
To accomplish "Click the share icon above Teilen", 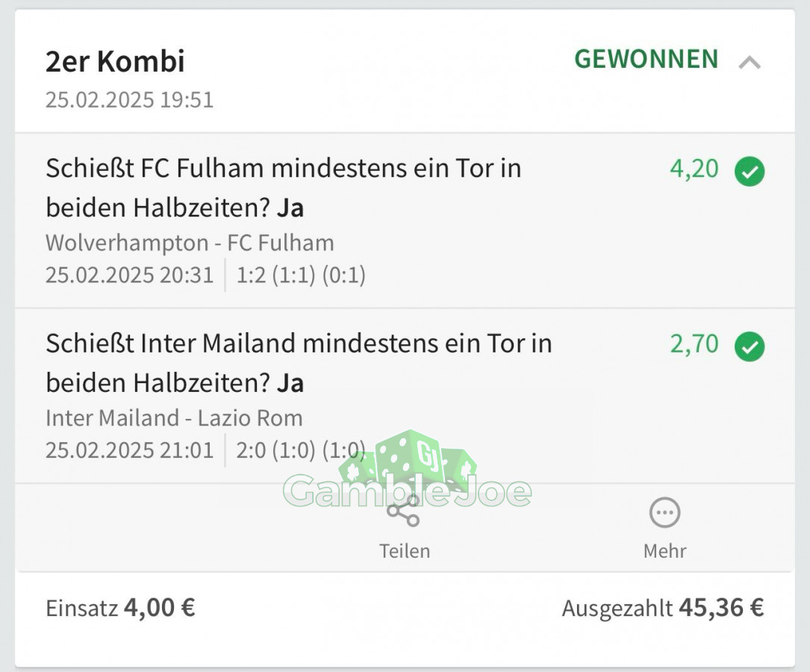I will pos(404,511).
